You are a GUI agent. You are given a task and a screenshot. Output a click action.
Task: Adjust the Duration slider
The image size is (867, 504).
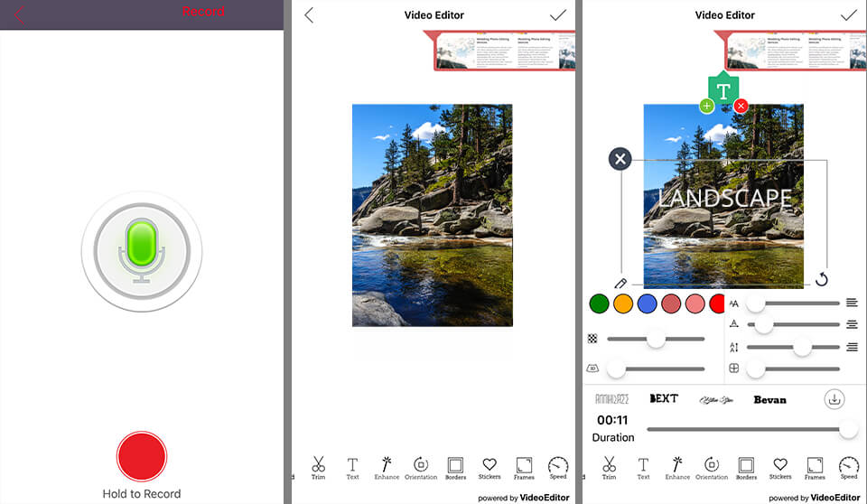pos(752,429)
